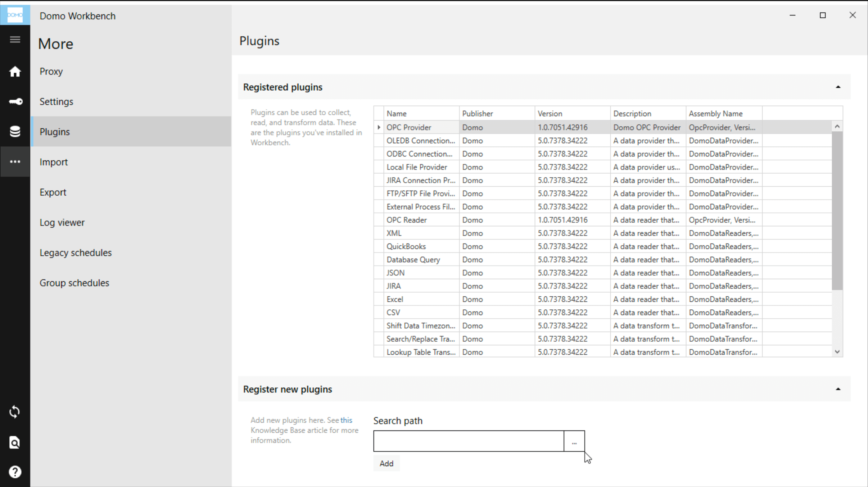
Task: Open the Knowledge Base article link
Action: [x=347, y=420]
